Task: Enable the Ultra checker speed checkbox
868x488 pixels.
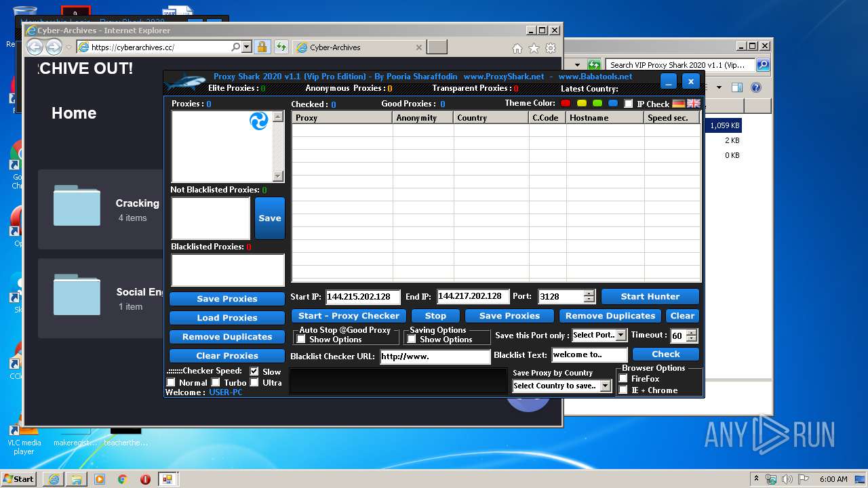Action: (254, 382)
